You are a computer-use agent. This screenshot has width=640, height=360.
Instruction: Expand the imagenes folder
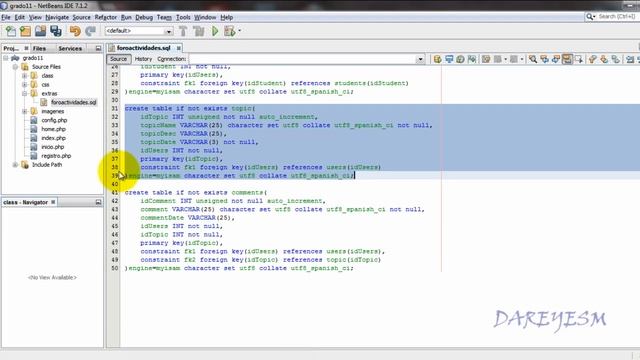coord(24,111)
